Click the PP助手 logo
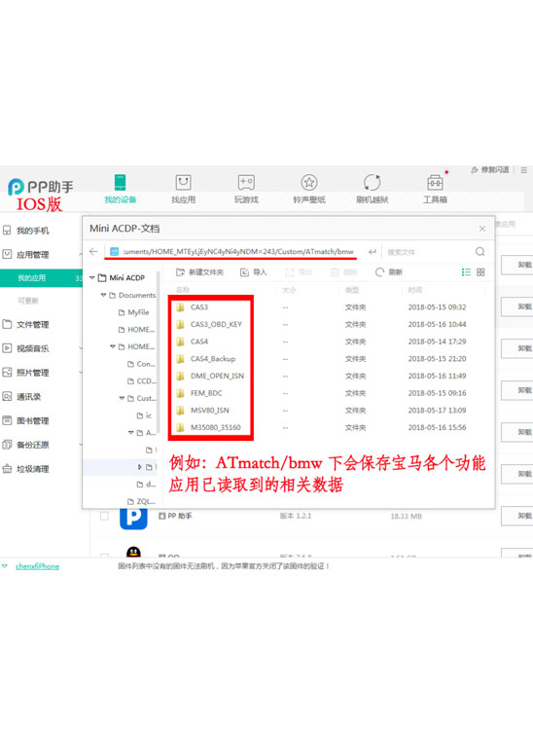This screenshot has width=533, height=756. pyautogui.click(x=41, y=187)
